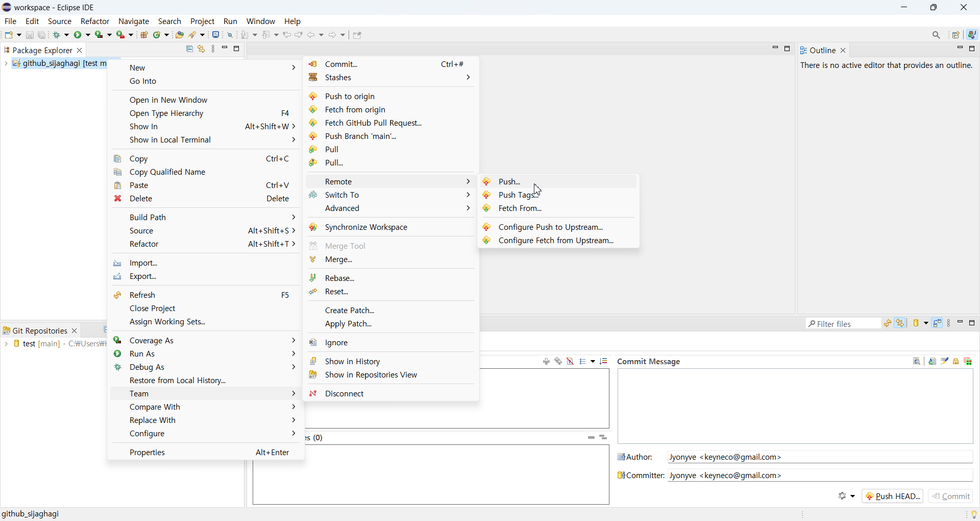Toggle the Java perspective button
This screenshot has width=980, height=521.
point(972,35)
